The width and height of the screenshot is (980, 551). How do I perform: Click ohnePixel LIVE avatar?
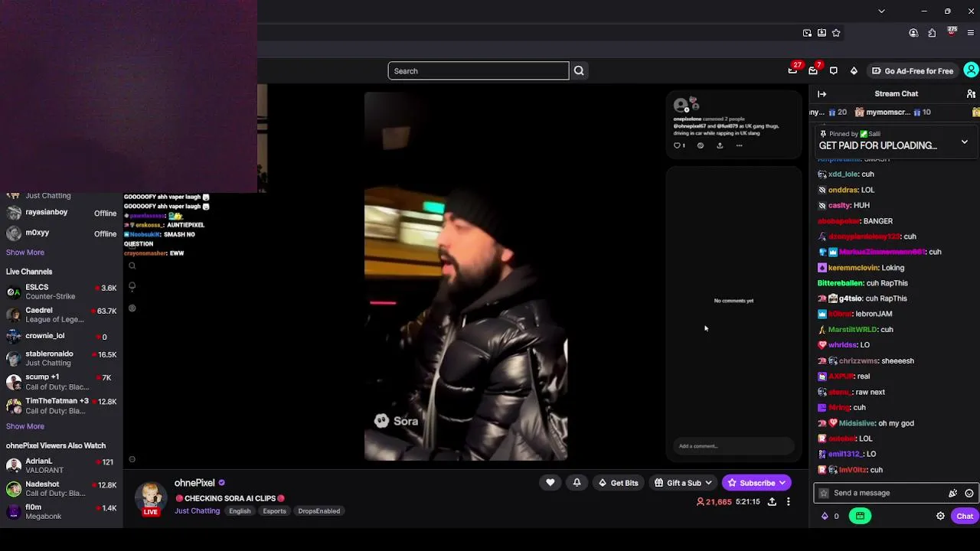(151, 497)
